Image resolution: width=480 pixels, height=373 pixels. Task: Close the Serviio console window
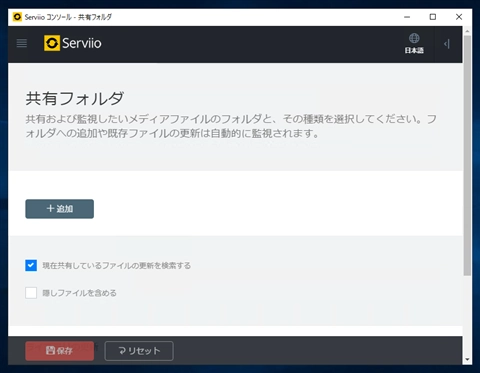tap(459, 17)
